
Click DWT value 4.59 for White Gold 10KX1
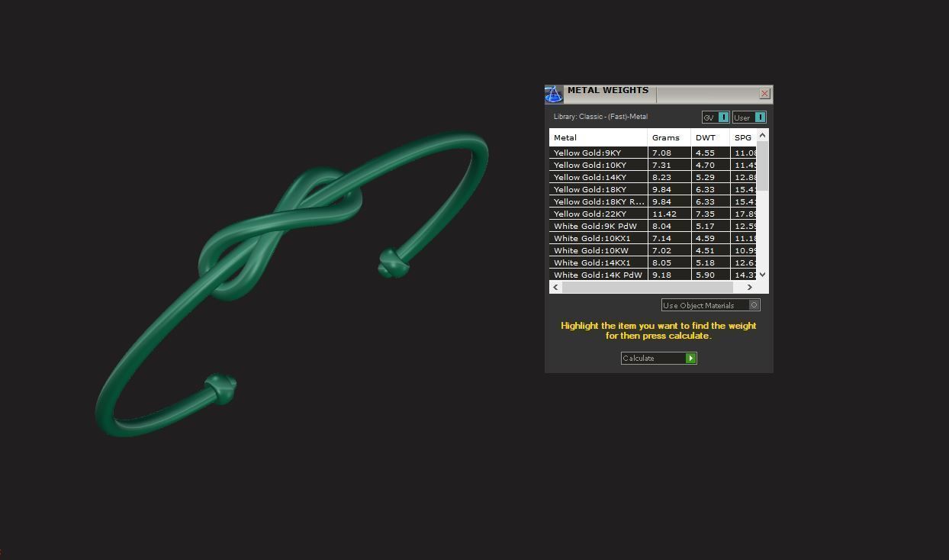pos(705,238)
